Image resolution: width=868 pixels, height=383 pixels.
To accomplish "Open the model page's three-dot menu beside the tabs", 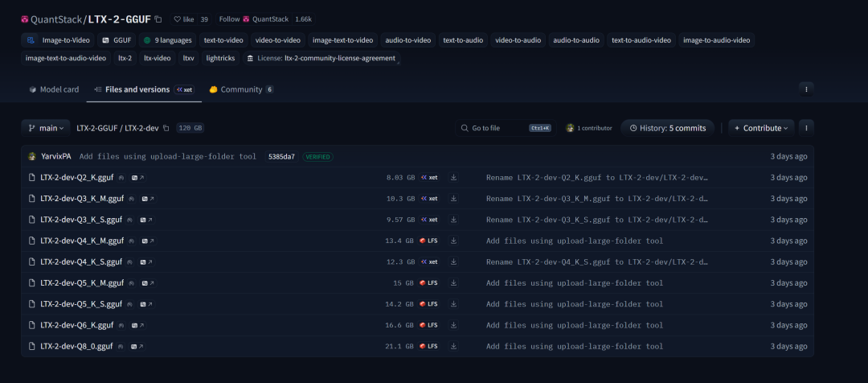I will (807, 89).
